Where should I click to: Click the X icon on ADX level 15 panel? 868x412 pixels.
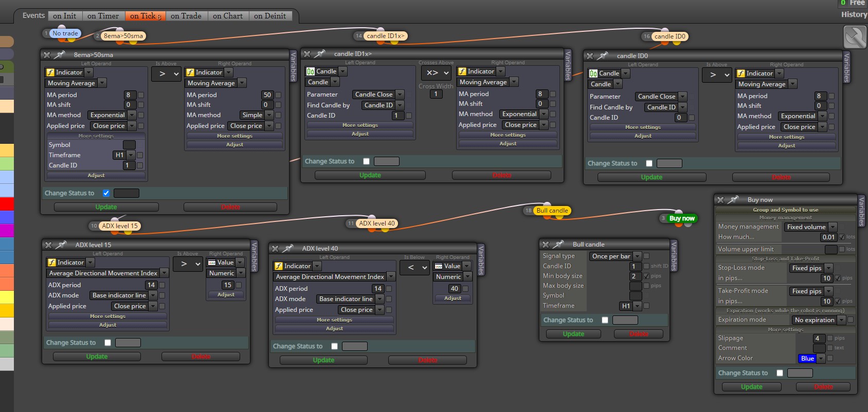[48, 245]
